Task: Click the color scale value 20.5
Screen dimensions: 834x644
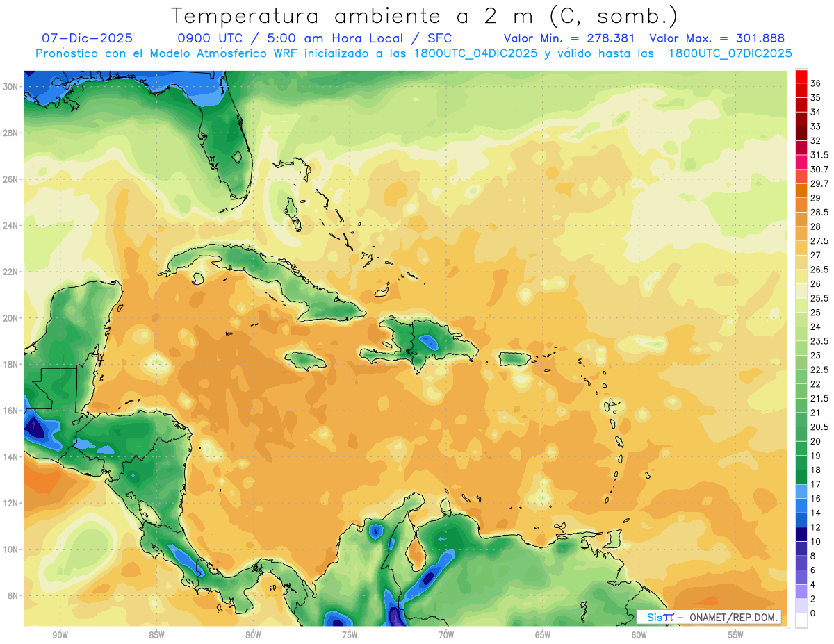Action: (x=819, y=427)
